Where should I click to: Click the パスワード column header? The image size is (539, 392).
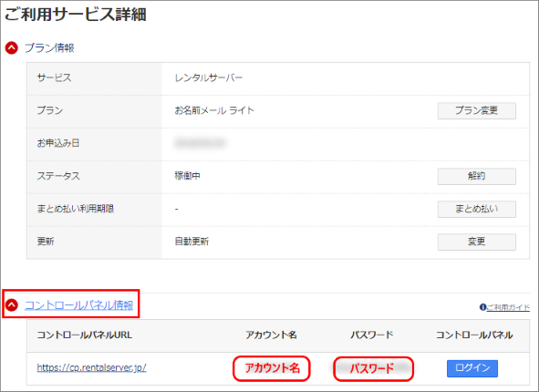[372, 335]
